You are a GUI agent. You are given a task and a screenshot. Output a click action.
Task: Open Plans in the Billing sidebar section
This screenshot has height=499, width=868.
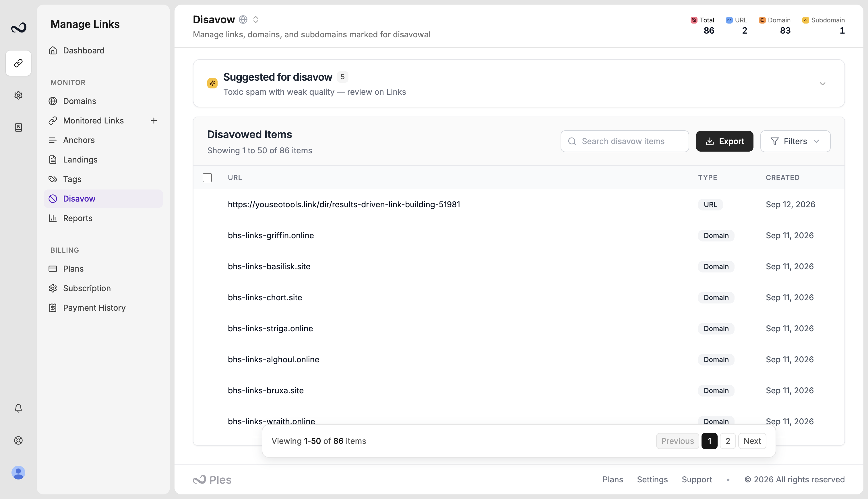[103, 269]
